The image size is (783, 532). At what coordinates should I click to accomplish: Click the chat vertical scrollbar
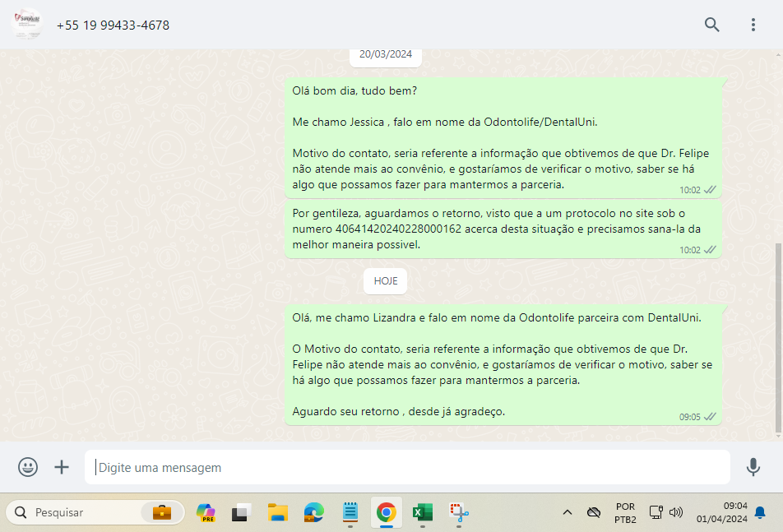779,337
